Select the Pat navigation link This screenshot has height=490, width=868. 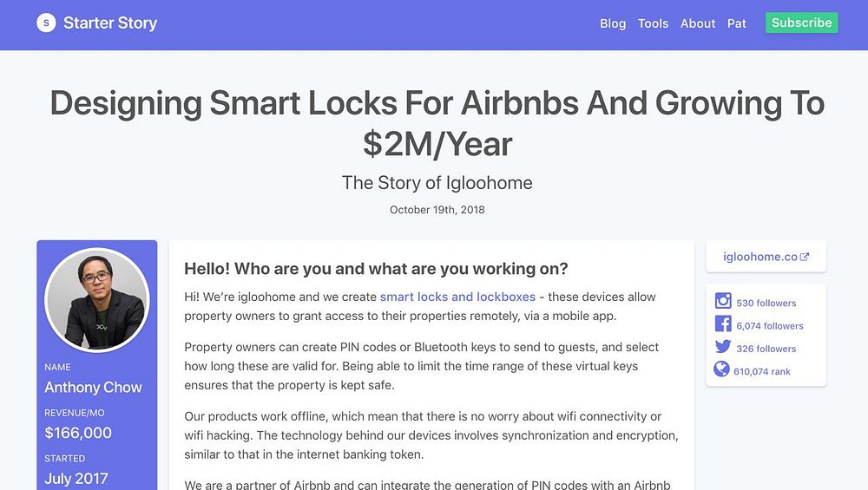click(x=737, y=23)
